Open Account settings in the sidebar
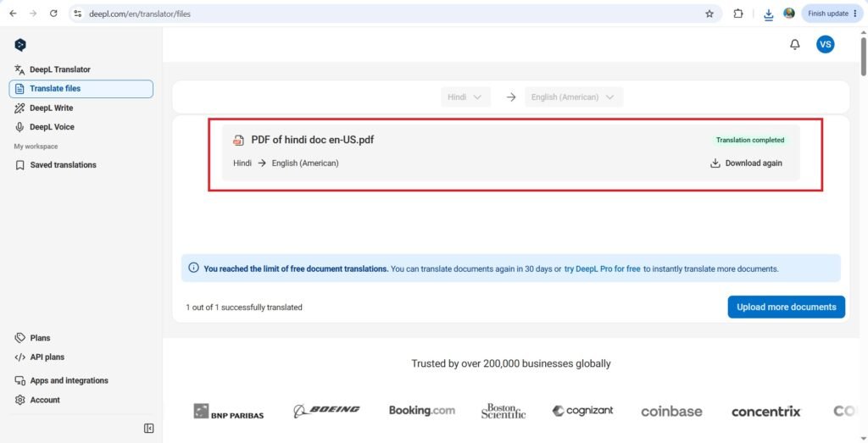This screenshot has height=443, width=868. click(37, 400)
